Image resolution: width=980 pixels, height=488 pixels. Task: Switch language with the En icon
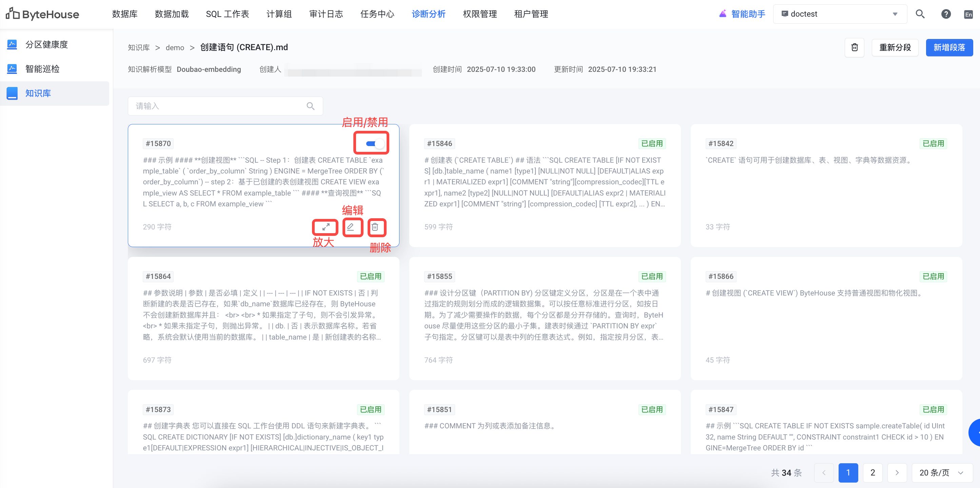point(968,15)
